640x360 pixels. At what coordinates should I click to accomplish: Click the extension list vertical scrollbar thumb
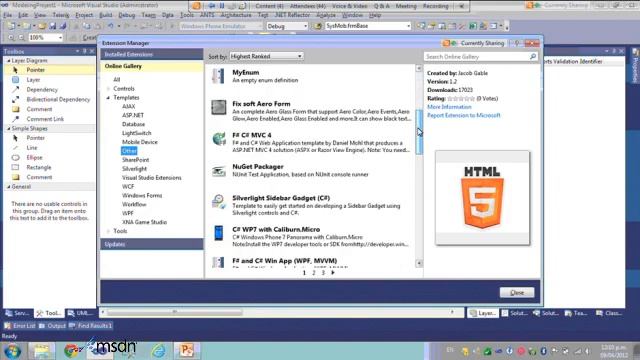click(419, 132)
